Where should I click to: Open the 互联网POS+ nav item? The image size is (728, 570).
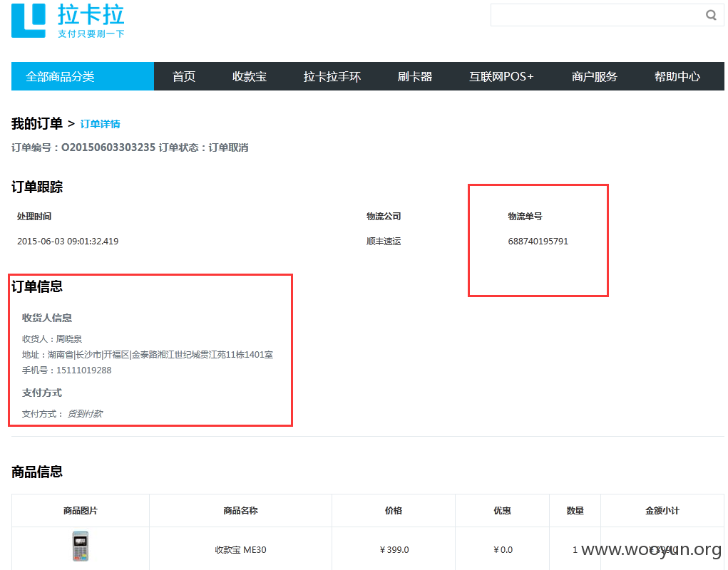coord(501,76)
